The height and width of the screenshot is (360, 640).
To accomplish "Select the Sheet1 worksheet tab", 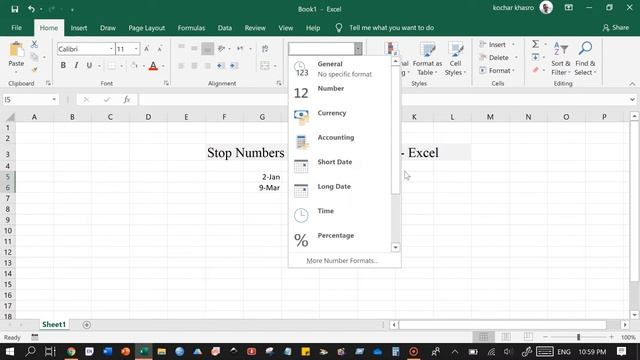I will [x=53, y=324].
